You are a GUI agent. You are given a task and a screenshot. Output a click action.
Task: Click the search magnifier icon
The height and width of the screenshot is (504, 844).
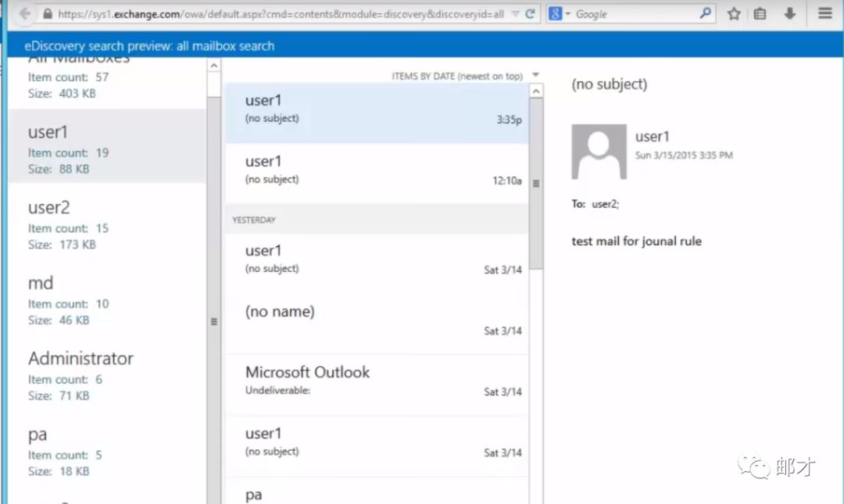pyautogui.click(x=705, y=14)
